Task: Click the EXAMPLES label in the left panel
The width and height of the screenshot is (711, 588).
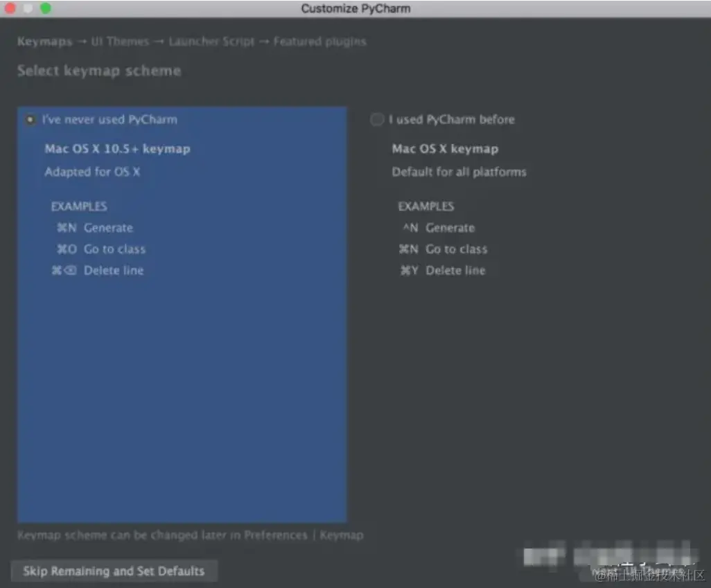Action: click(x=79, y=206)
